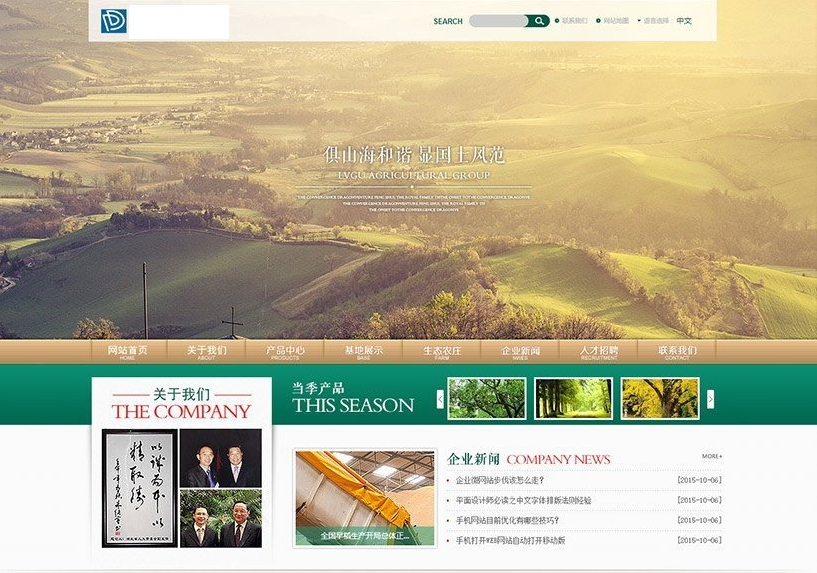The image size is (817, 573).
Task: Open photo of two men with greenery
Action: pyautogui.click(x=221, y=518)
